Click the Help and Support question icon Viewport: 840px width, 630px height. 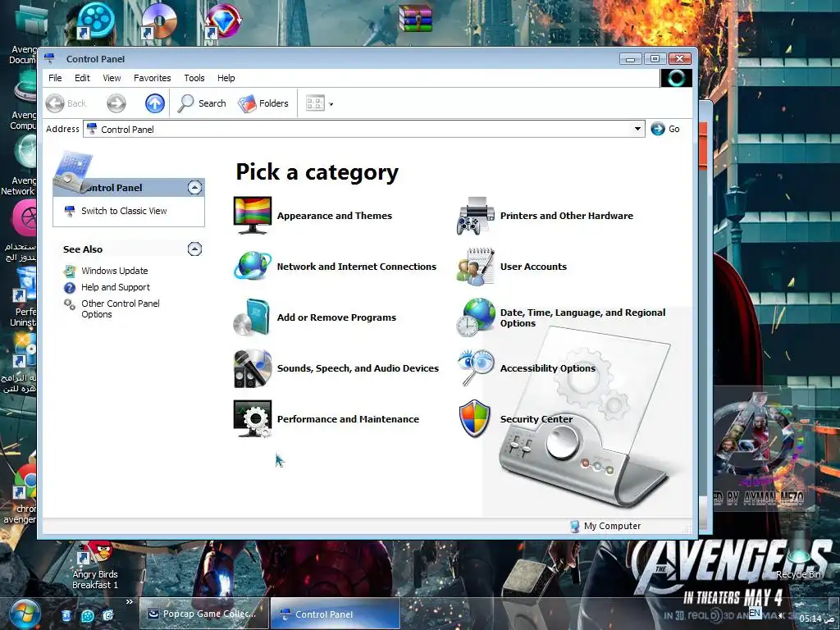[70, 288]
